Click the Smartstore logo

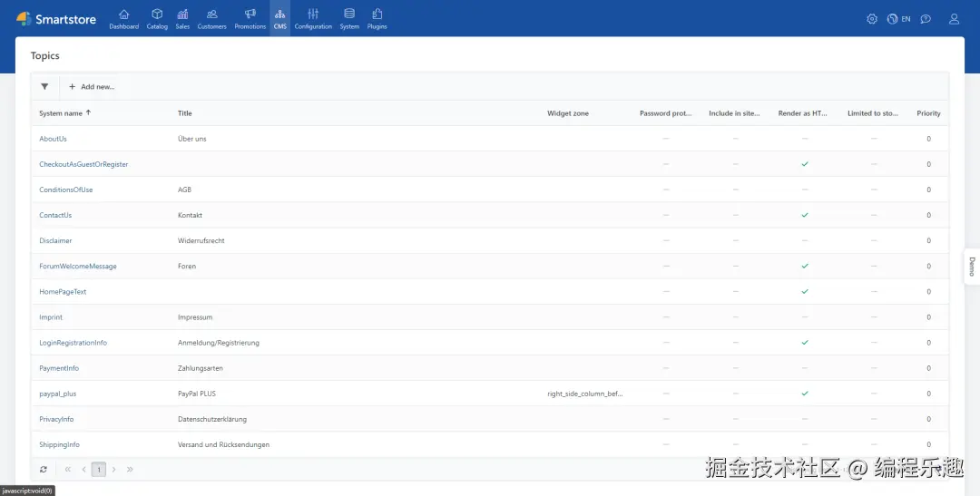pos(56,19)
